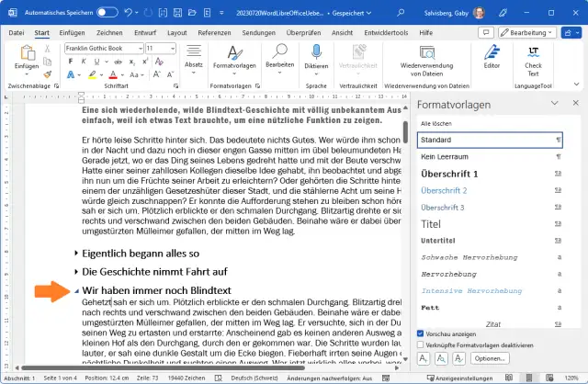
Task: Open the Editor tool in ribbon
Action: [492, 53]
